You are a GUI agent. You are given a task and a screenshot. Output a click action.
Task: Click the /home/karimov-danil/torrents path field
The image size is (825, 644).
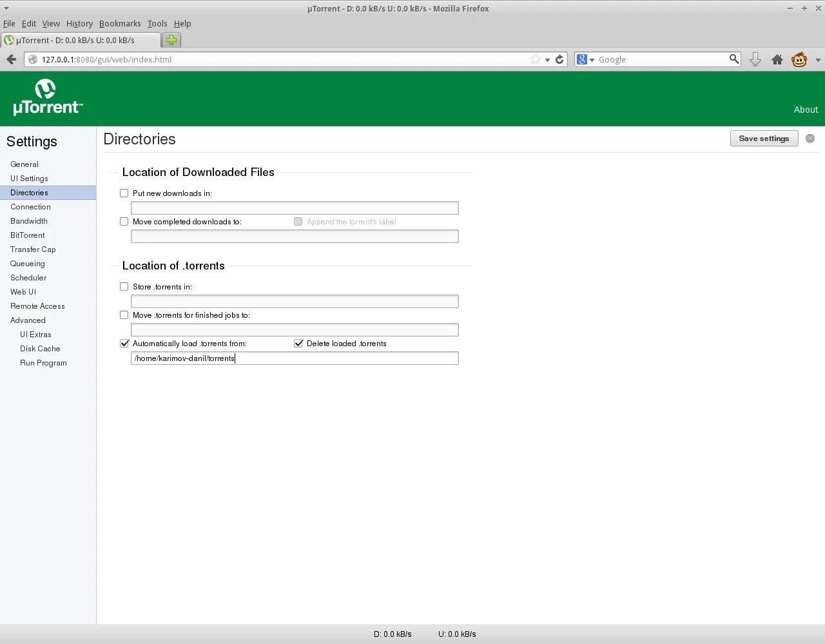(x=295, y=358)
